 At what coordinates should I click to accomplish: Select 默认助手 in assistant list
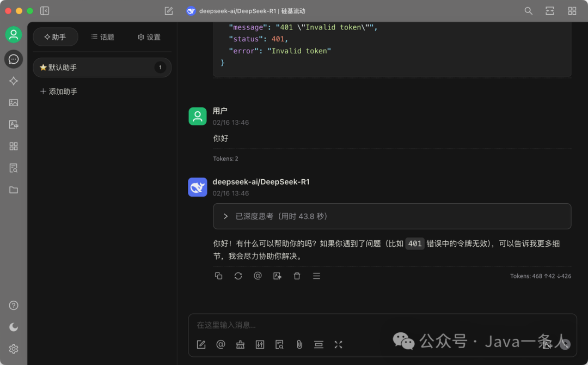pos(102,68)
